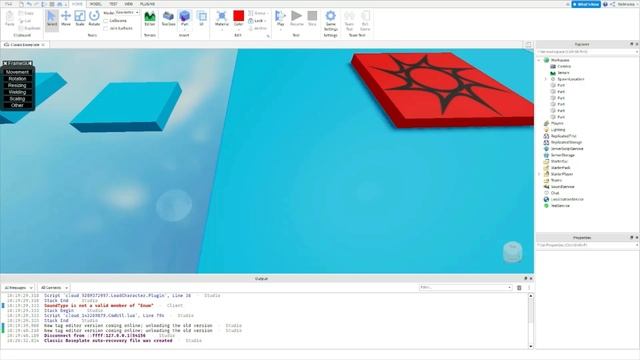Click the red Color swatch
This screenshot has height=360, width=640.
tap(239, 16)
